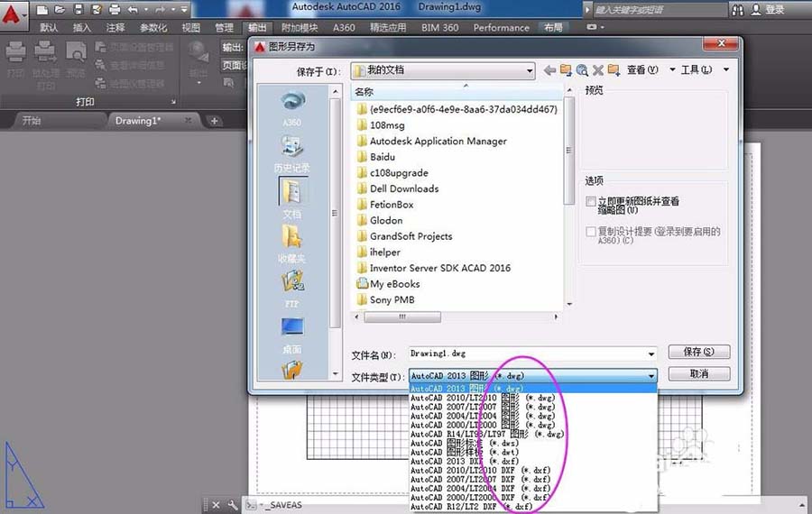Click the binoculars search icon in title bar
This screenshot has width=812, height=514.
[738, 10]
